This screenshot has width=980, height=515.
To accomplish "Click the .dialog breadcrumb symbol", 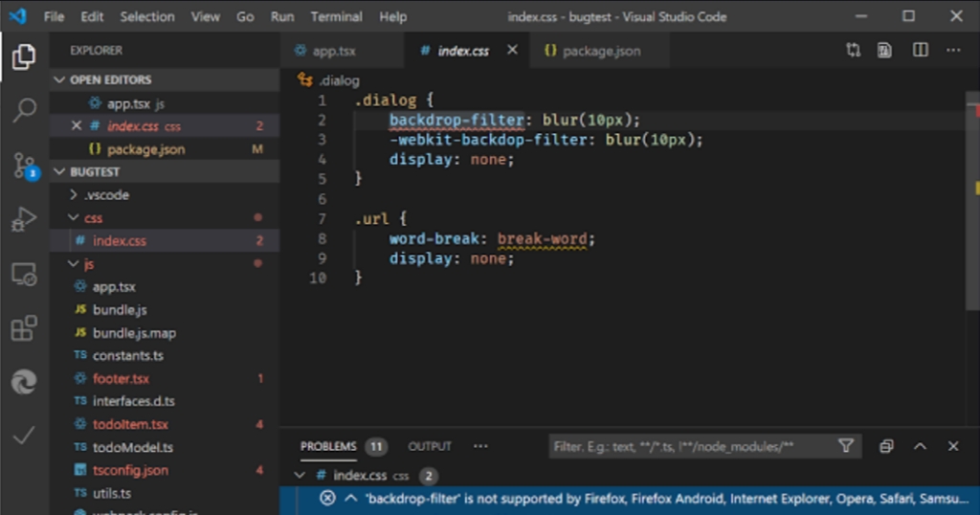I will 329,80.
